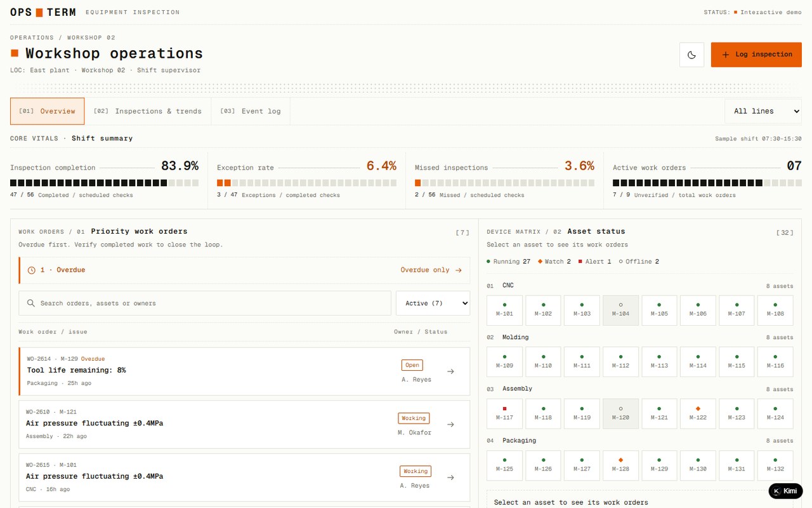The image size is (812, 508).
Task: Click the Kimi badge
Action: pyautogui.click(x=785, y=491)
